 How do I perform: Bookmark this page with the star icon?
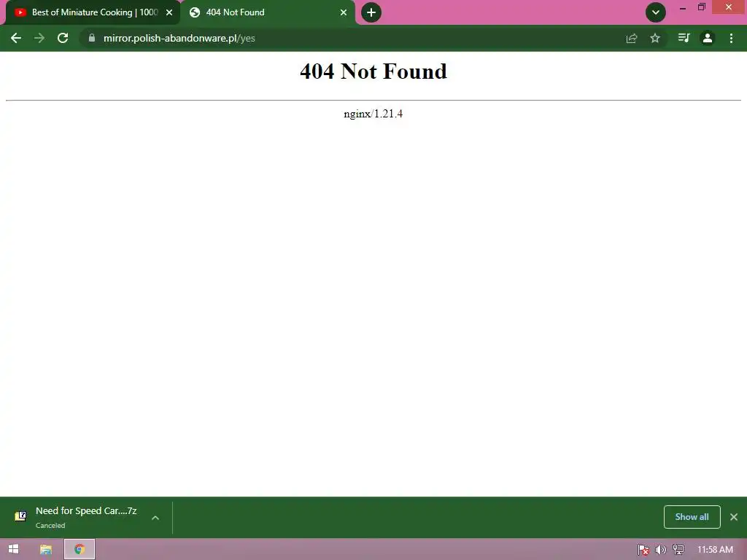655,38
